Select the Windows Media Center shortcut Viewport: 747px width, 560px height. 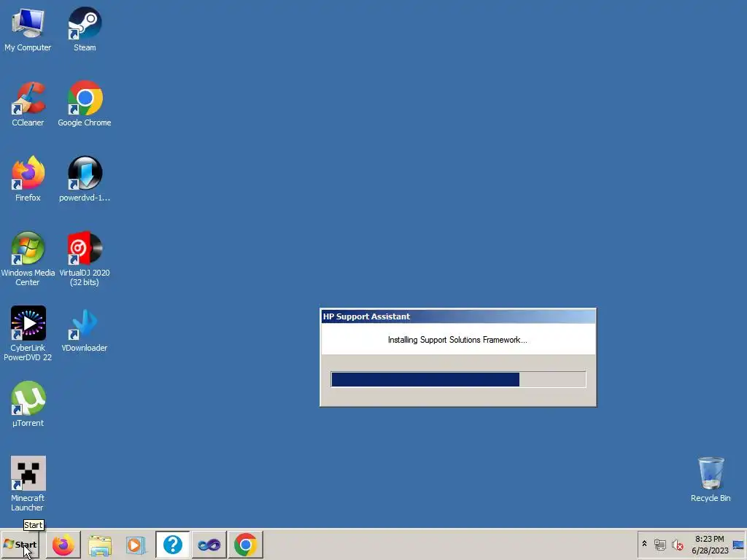pos(28,259)
